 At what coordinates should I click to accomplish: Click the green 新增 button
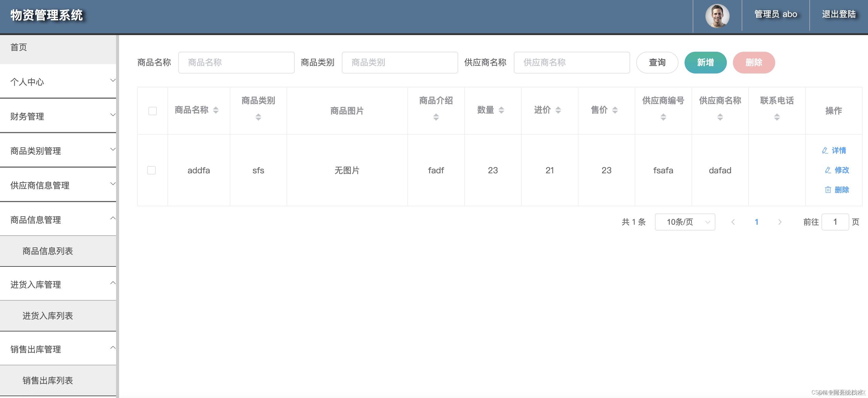pos(705,62)
